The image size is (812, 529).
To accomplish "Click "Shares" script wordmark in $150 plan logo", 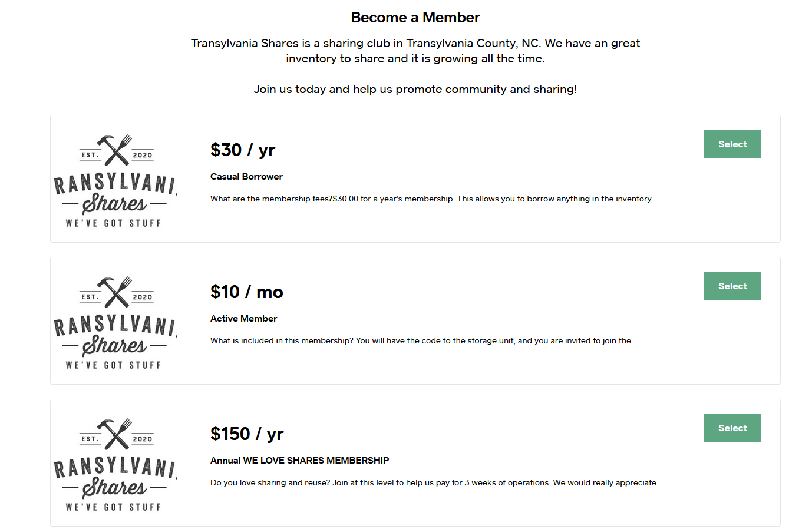I will pyautogui.click(x=114, y=487).
